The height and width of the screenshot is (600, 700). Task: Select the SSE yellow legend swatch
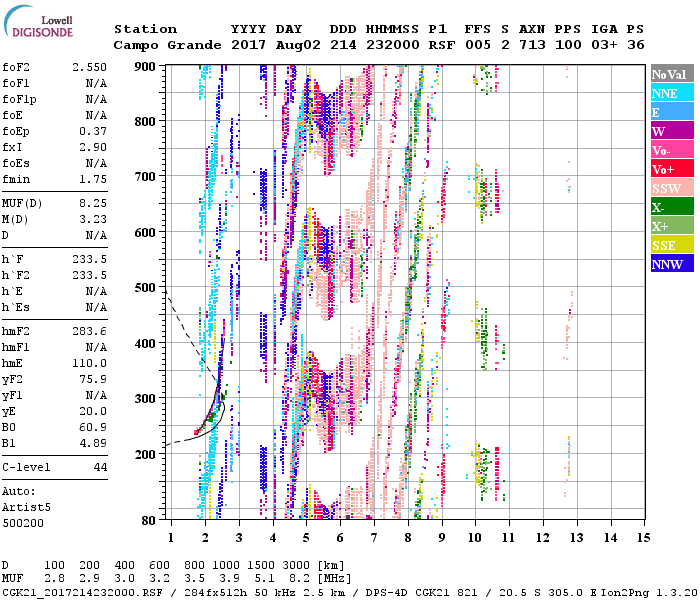pyautogui.click(x=672, y=245)
